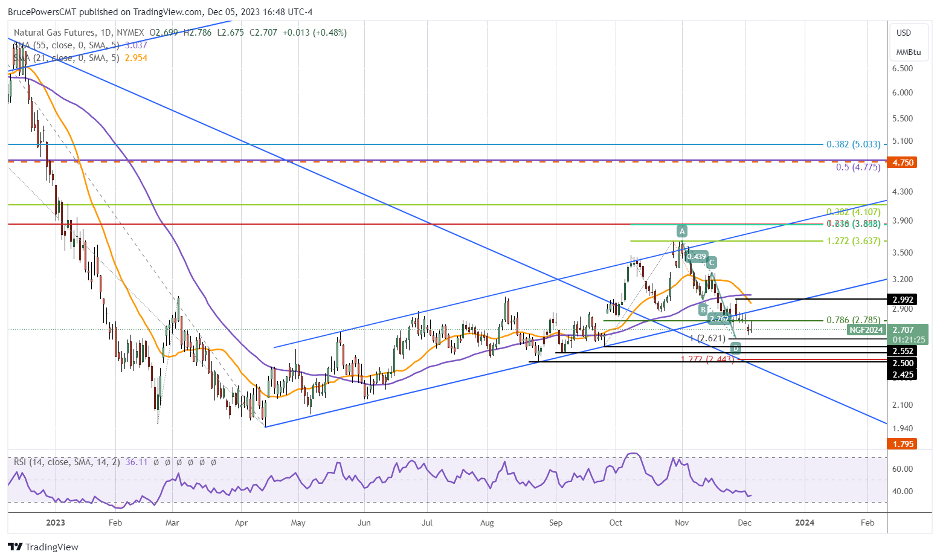Click NYMEX exchange name in legend
This screenshot has width=940, height=560.
131,33
